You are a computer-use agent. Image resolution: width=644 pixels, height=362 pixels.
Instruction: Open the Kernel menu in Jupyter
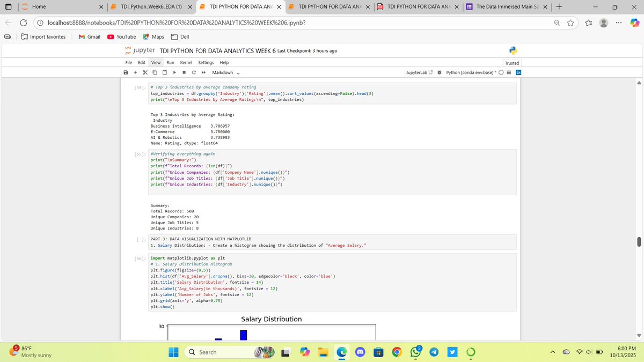pyautogui.click(x=186, y=63)
